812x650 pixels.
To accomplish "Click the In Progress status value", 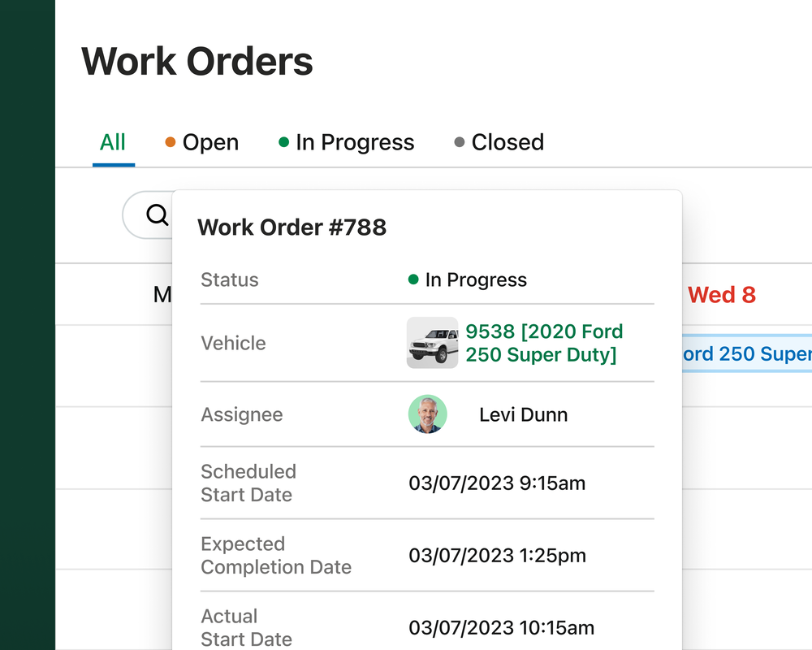I will 468,279.
